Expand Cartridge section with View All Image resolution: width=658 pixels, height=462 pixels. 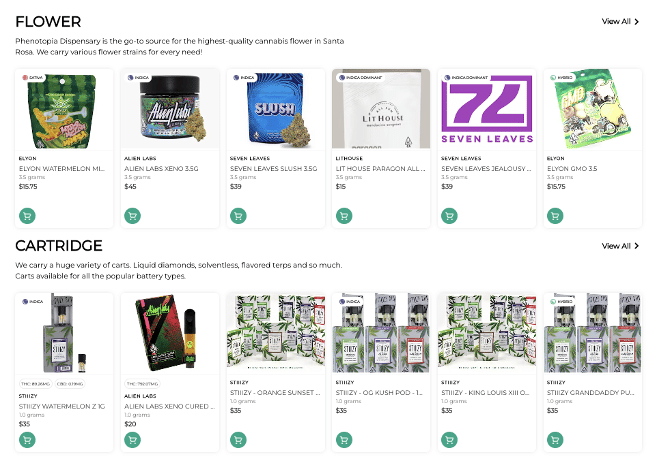click(x=620, y=246)
